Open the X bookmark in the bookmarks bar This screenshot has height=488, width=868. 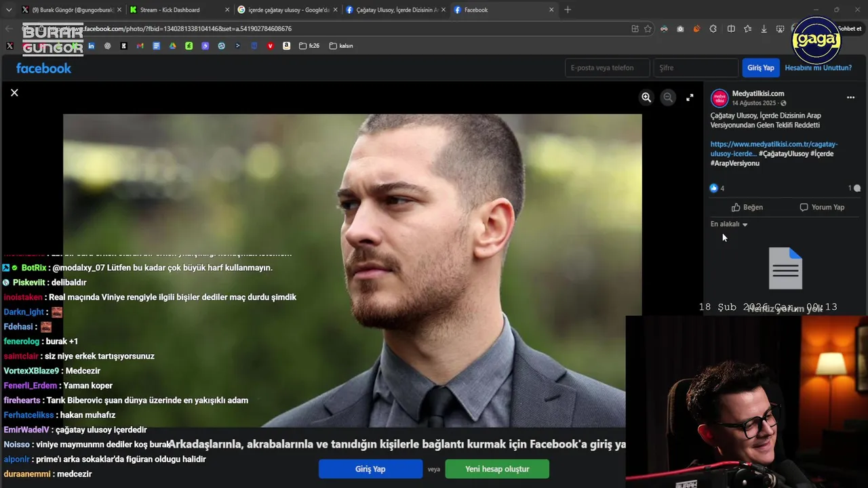click(x=9, y=46)
